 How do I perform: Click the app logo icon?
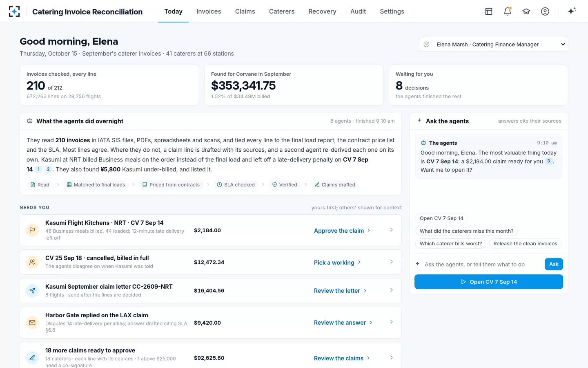tap(14, 11)
